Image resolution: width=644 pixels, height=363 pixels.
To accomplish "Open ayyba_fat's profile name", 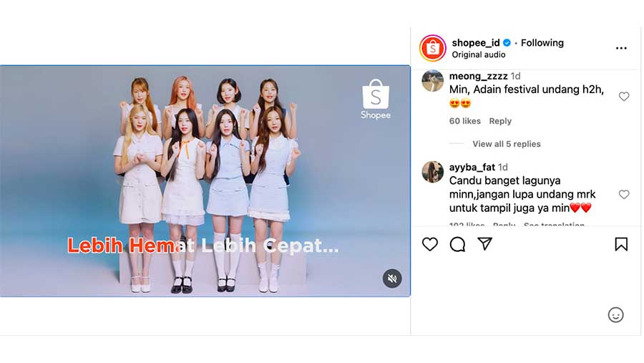I will 472,168.
